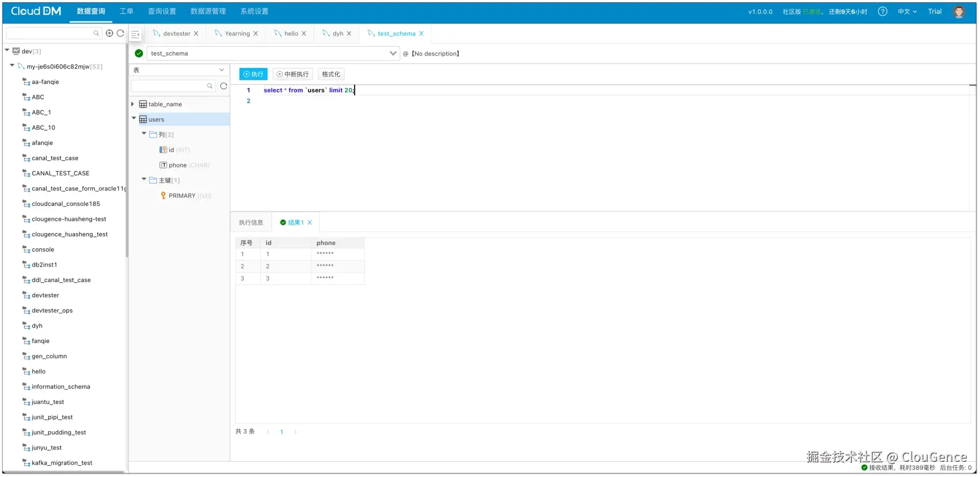Select the information_schema database

[61, 387]
